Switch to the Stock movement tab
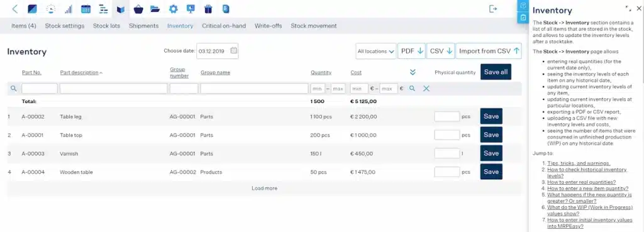 (314, 26)
